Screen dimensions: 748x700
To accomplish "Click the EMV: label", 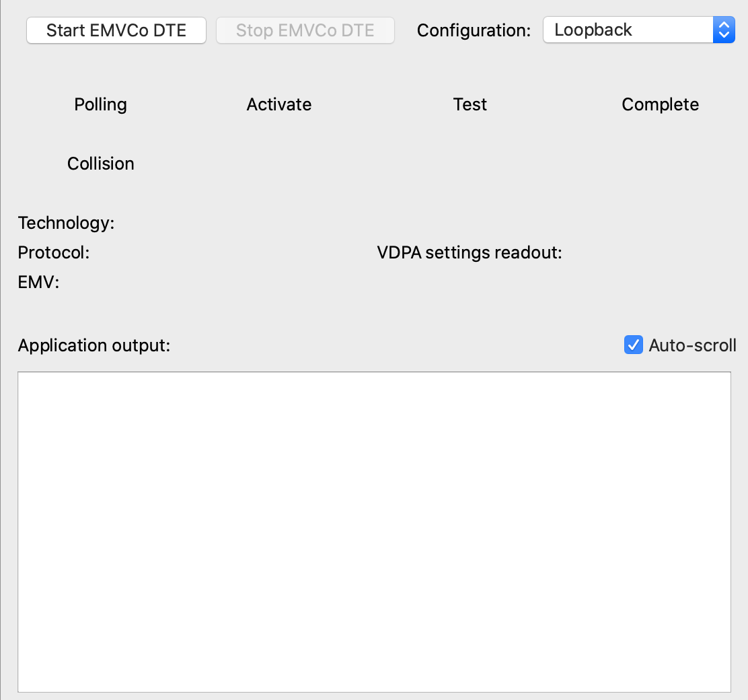I will [x=38, y=282].
